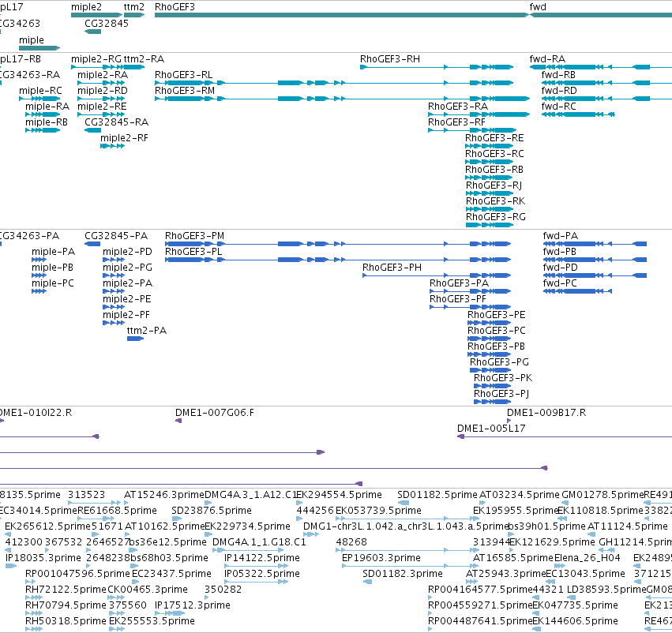
Task: Select the fwd gene label
Action: tap(538, 7)
